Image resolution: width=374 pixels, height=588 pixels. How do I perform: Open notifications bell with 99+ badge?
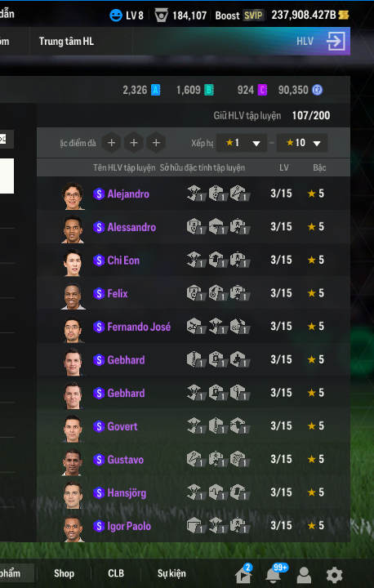point(274,574)
